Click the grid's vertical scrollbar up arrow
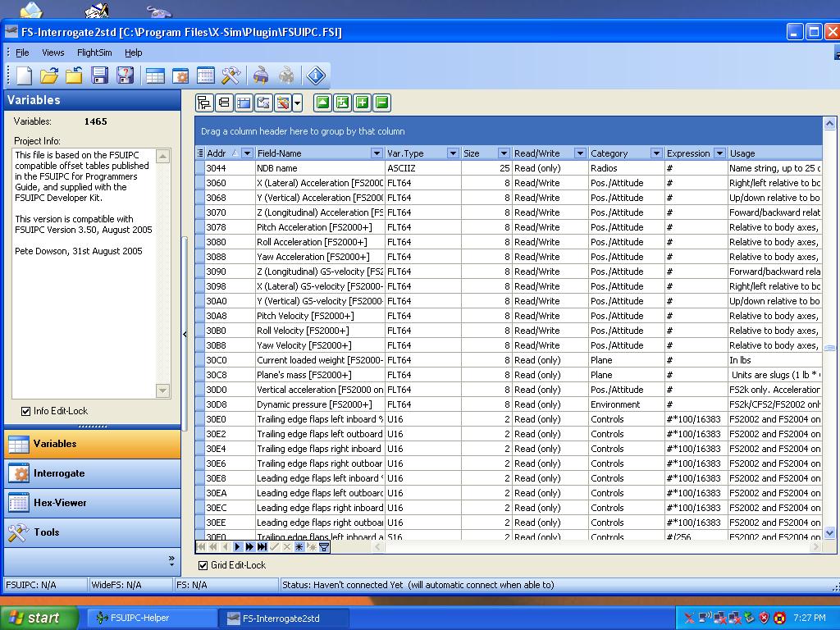 tap(829, 124)
